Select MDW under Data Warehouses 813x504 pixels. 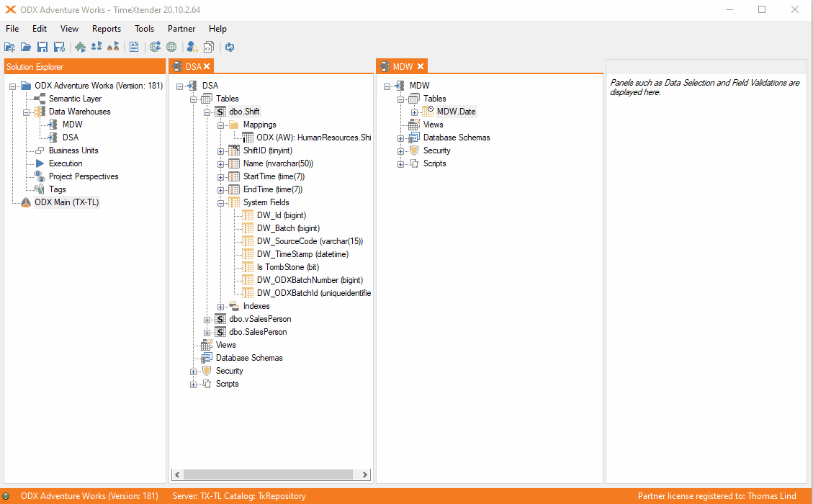[x=73, y=125]
